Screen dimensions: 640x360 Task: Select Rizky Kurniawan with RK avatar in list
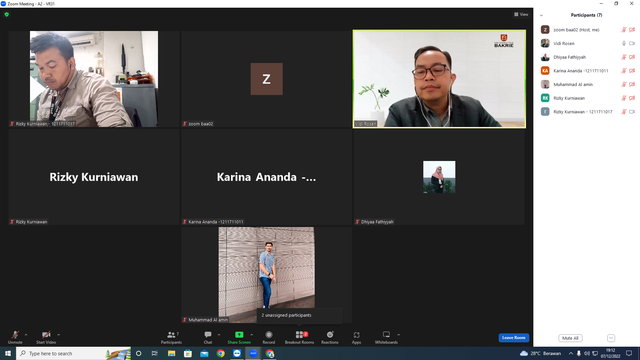point(587,98)
